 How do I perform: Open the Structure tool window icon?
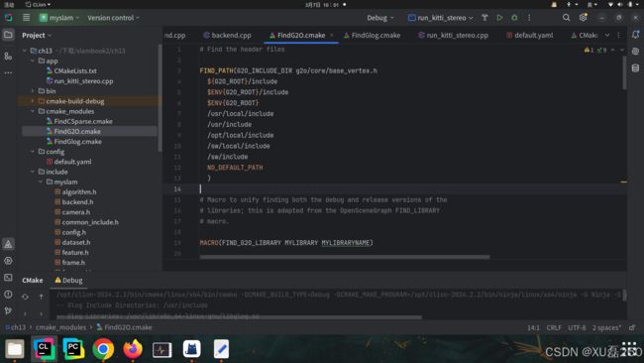(8, 56)
